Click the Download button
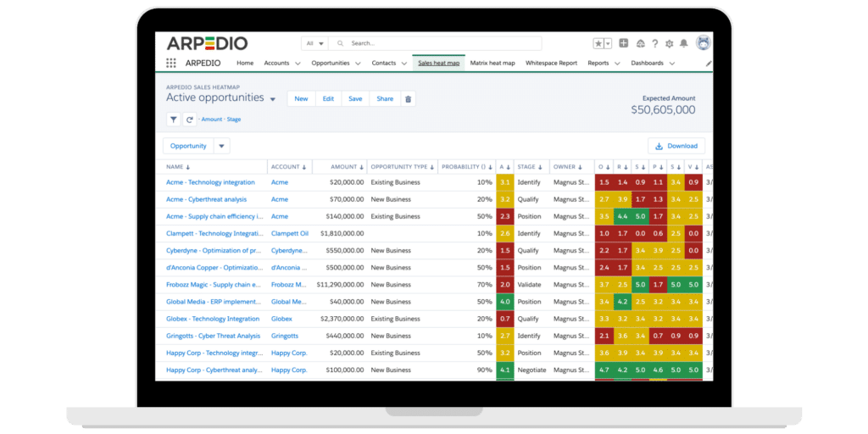 tap(676, 146)
